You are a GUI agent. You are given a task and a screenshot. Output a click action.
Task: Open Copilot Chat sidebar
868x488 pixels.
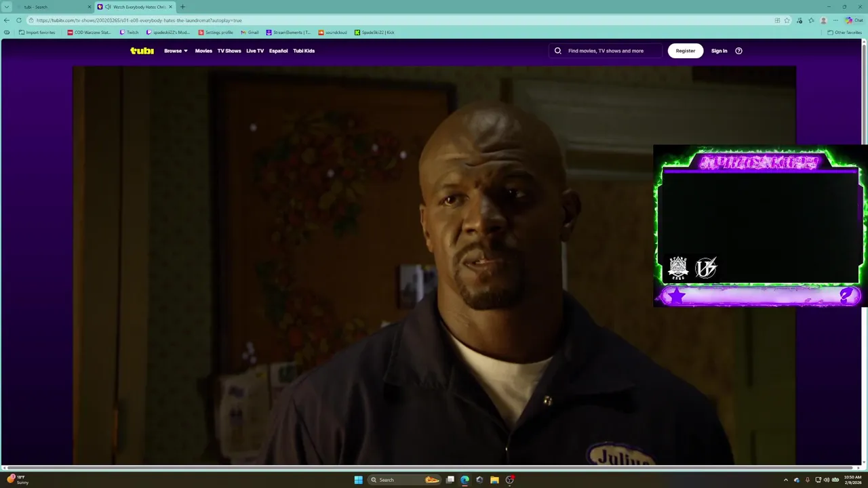click(x=854, y=20)
